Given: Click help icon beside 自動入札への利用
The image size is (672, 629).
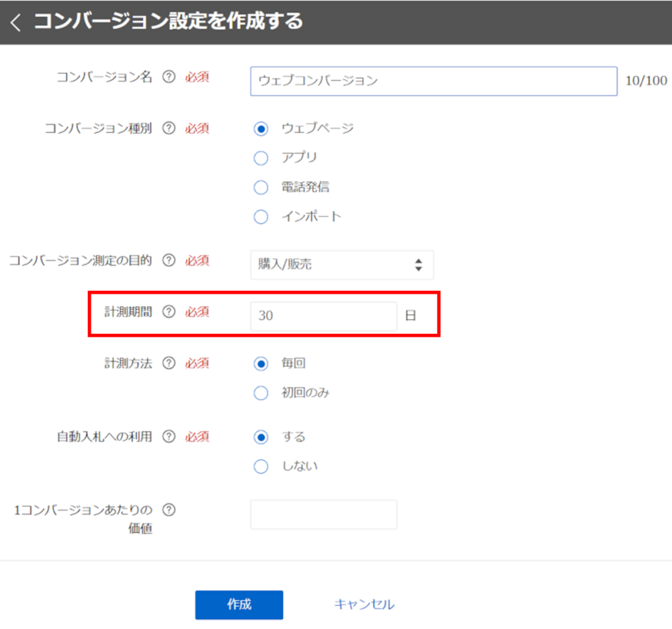Looking at the screenshot, I should coord(169,437).
